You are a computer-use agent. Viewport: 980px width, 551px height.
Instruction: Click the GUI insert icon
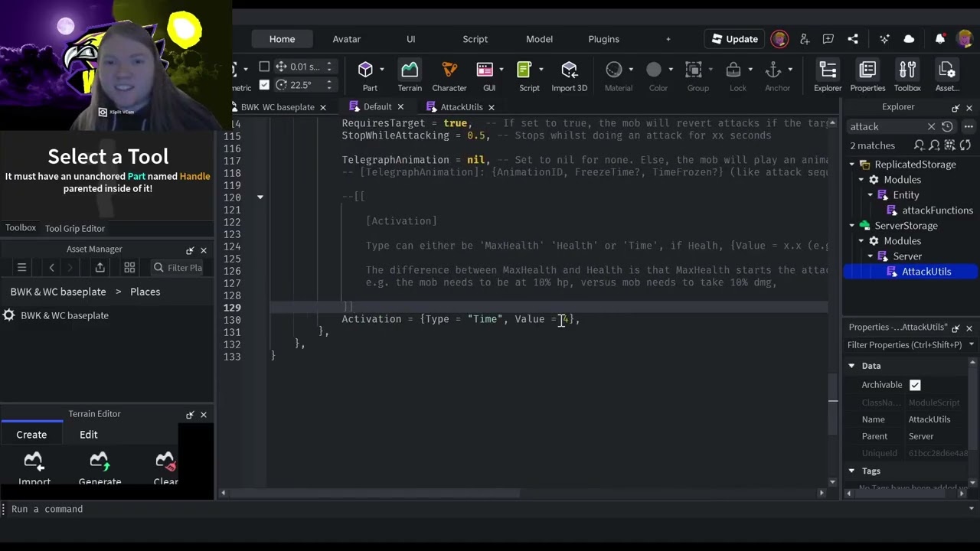click(x=485, y=70)
